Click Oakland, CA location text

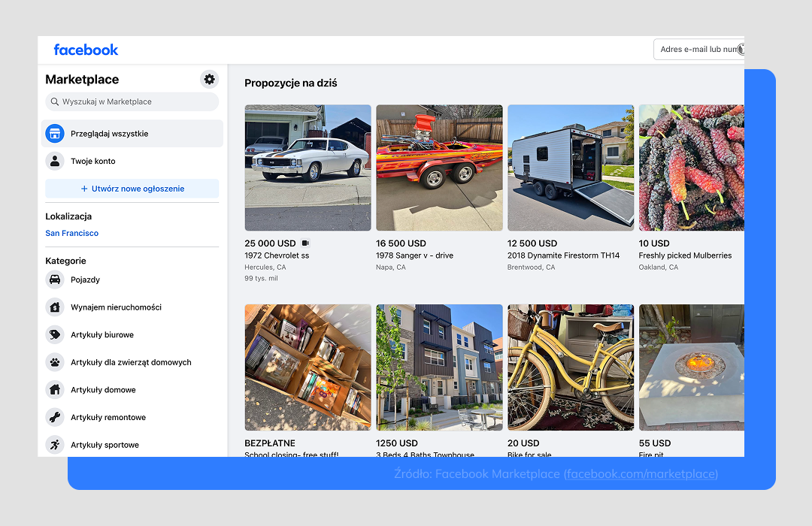click(x=658, y=268)
